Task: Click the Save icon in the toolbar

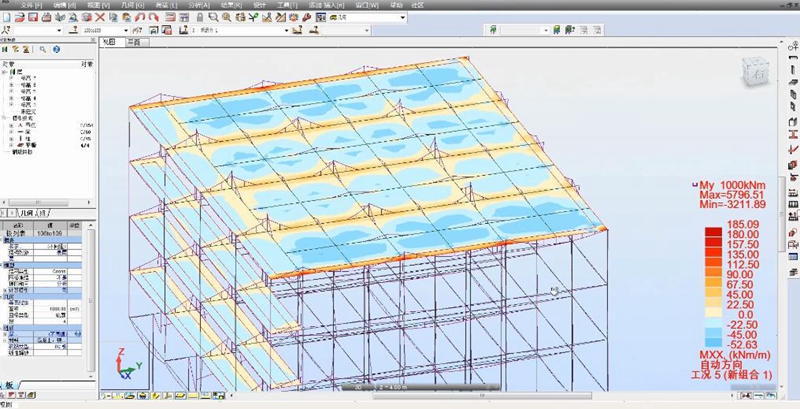Action: [34, 17]
